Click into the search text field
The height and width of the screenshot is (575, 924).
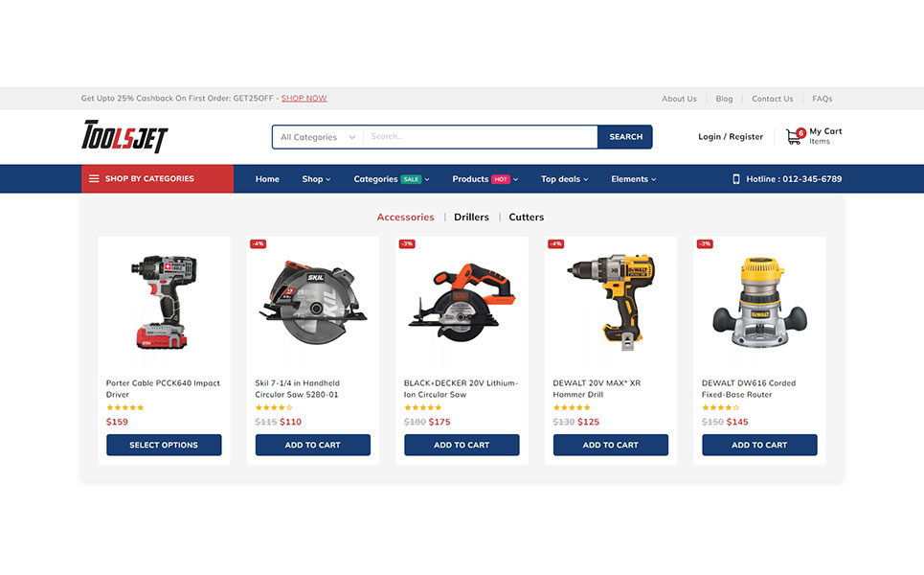pos(479,137)
